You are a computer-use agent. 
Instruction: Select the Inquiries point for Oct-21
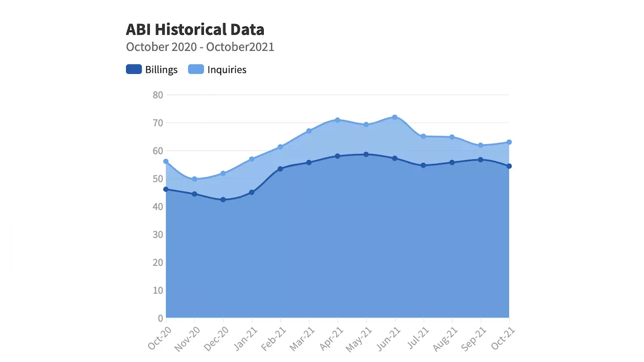pyautogui.click(x=509, y=142)
